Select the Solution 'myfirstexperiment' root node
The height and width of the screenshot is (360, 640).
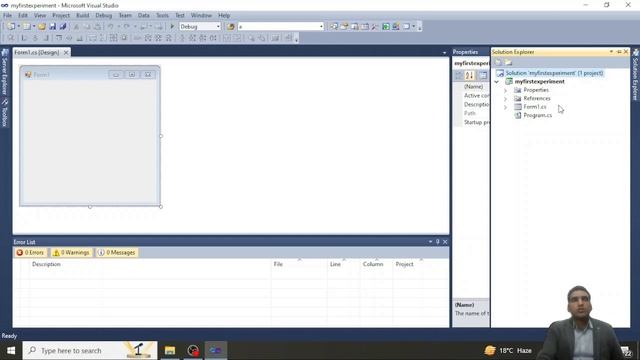pos(554,73)
